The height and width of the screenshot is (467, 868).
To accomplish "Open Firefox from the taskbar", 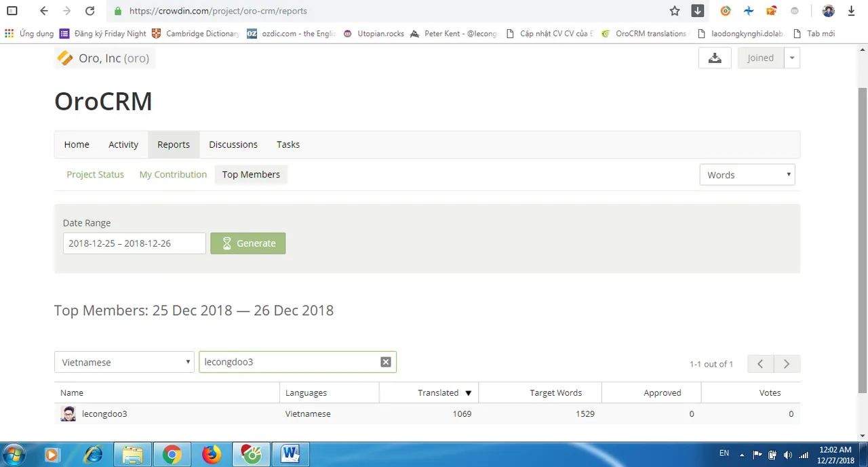I will coord(212,454).
